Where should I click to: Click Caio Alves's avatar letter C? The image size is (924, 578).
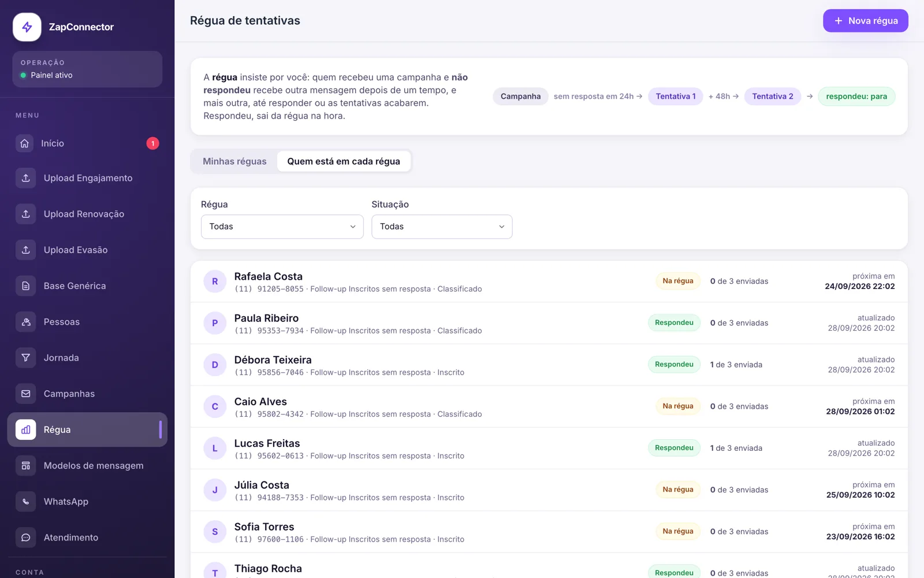click(x=215, y=406)
